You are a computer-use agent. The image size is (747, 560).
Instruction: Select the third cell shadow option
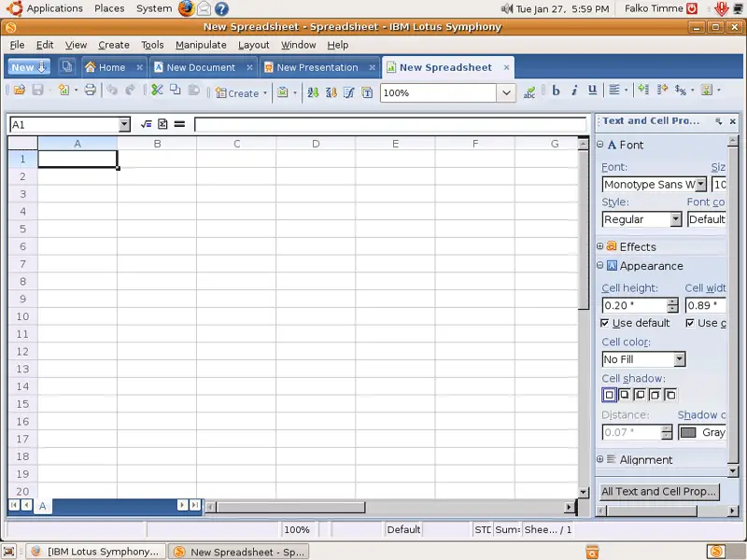(640, 395)
